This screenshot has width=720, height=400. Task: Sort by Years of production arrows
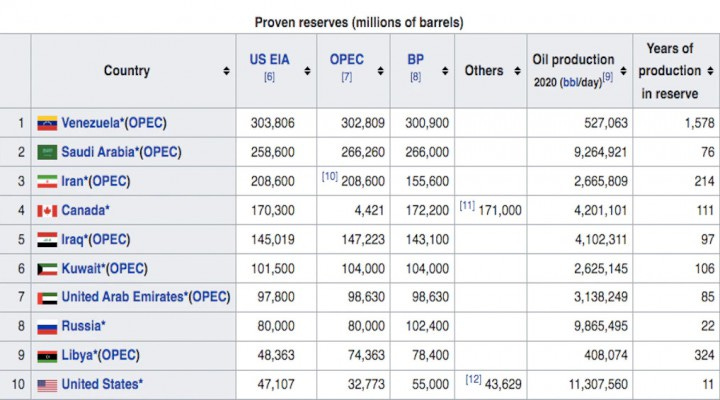[710, 71]
